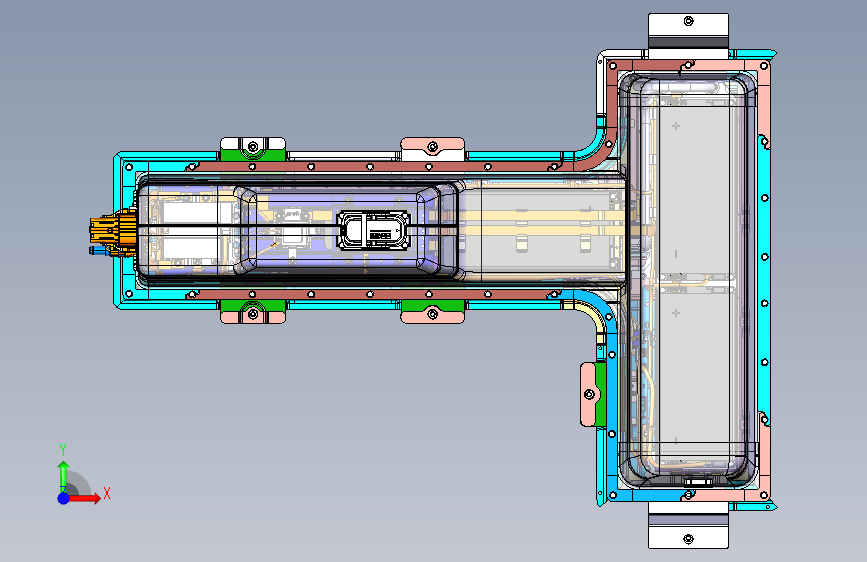Pick the black rectangular module in the housing center

coord(374,231)
